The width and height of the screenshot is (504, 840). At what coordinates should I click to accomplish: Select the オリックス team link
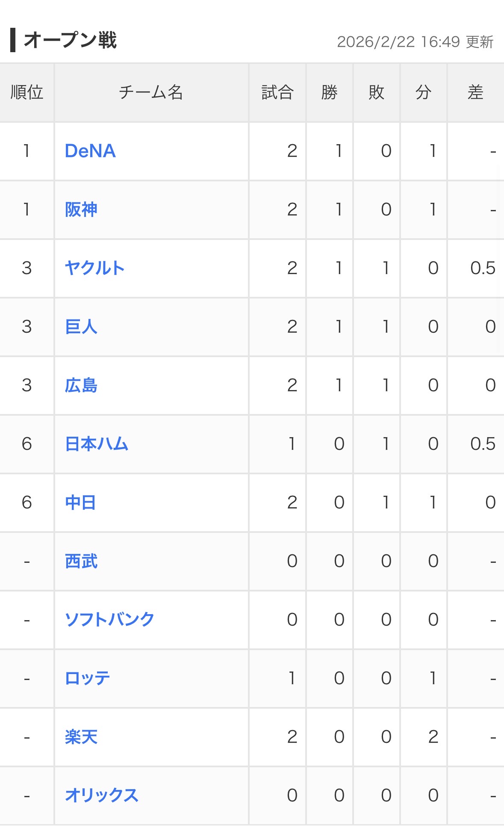click(x=102, y=796)
